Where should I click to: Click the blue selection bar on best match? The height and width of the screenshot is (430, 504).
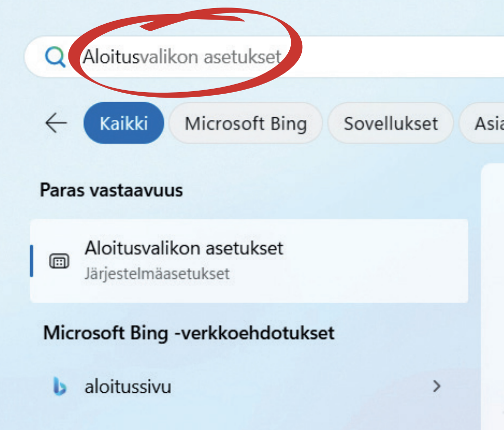pyautogui.click(x=32, y=261)
